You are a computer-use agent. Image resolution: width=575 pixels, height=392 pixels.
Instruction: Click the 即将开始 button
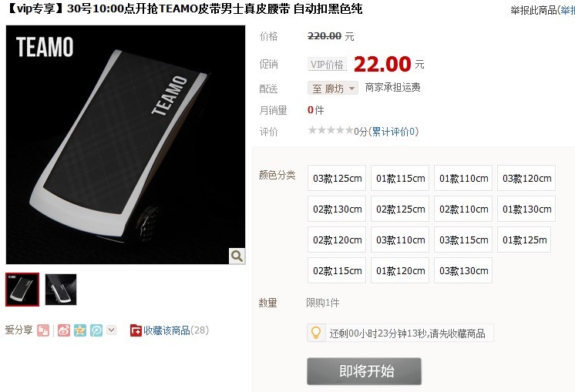364,371
